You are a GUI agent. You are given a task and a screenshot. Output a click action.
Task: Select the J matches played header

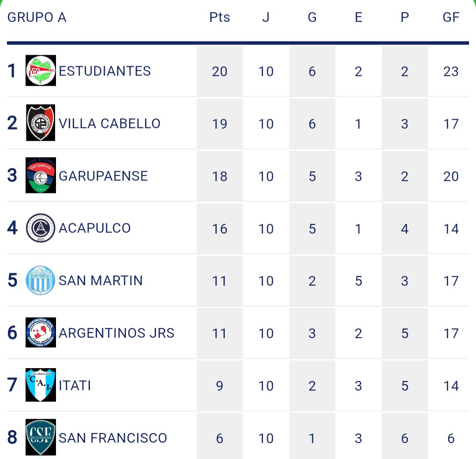click(x=266, y=17)
